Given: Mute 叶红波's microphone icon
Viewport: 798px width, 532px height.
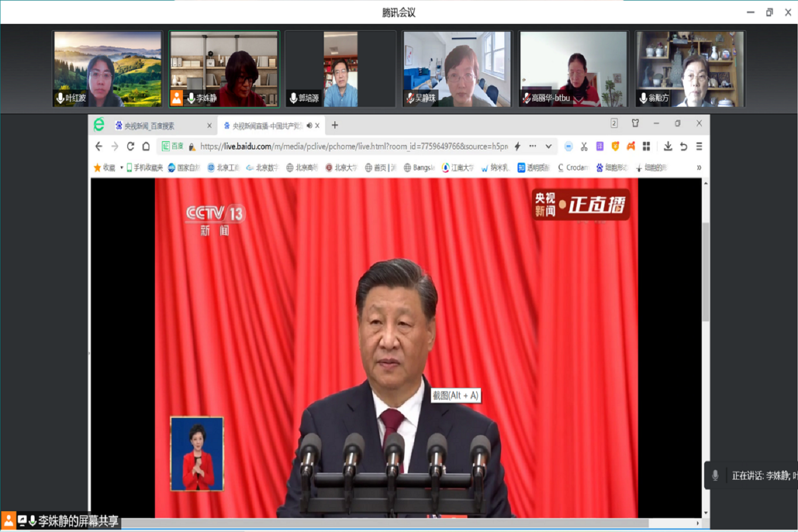Looking at the screenshot, I should coord(59,98).
